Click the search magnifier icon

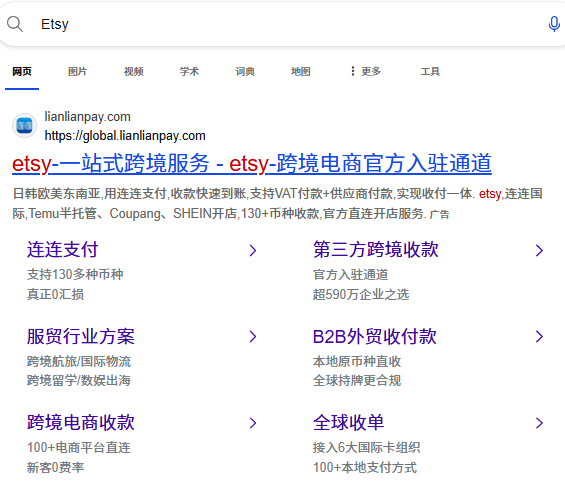click(15, 24)
